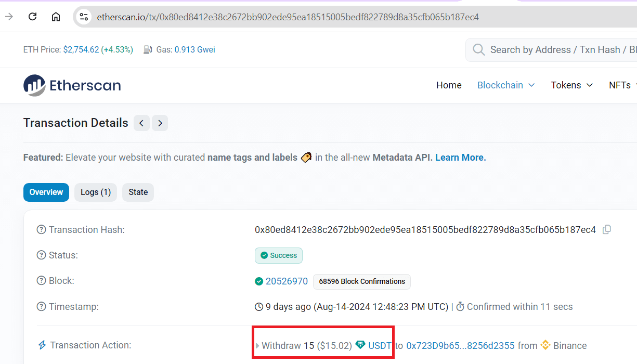Image resolution: width=637 pixels, height=364 pixels.
Task: Click the ETH price $2,754.62 link
Action: point(98,50)
